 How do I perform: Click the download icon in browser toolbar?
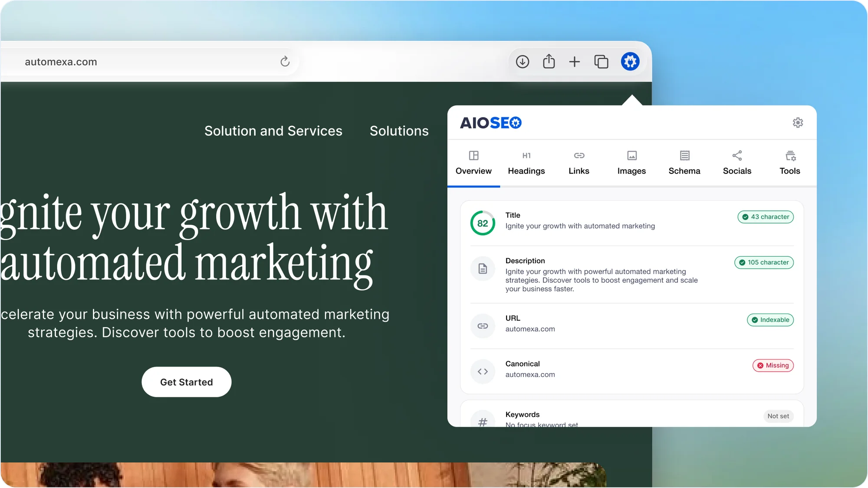(x=523, y=61)
